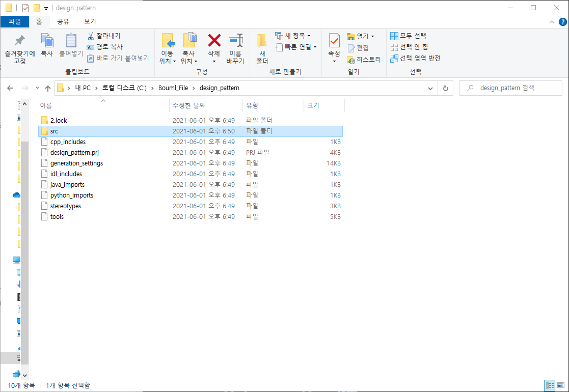Sort by Name (이름) column
This screenshot has width=569, height=392.
103,105
